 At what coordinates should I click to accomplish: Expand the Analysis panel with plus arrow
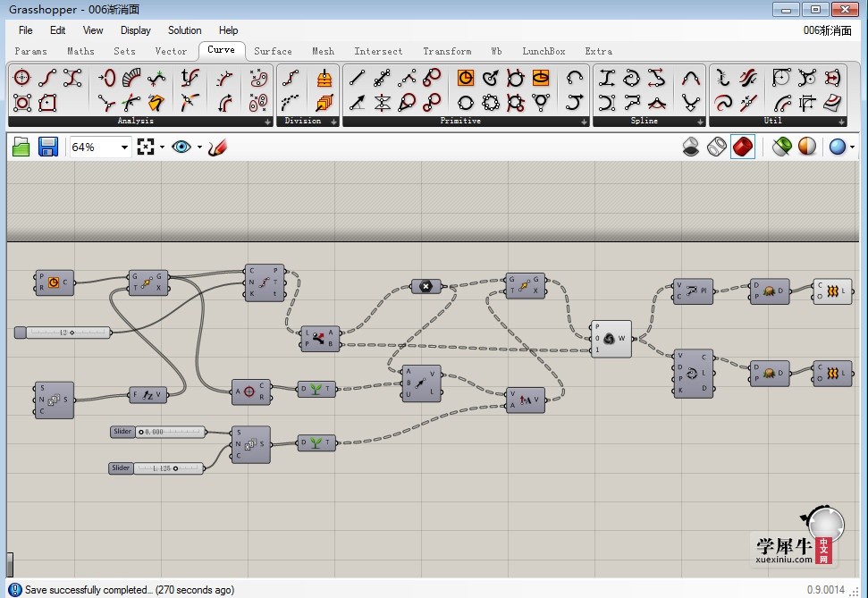point(267,122)
